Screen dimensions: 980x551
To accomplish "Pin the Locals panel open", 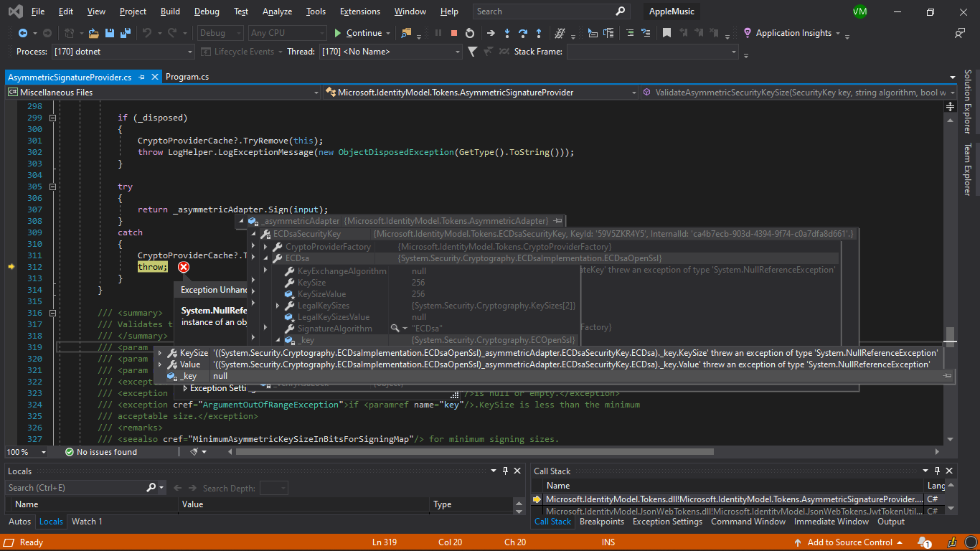I will pyautogui.click(x=507, y=471).
